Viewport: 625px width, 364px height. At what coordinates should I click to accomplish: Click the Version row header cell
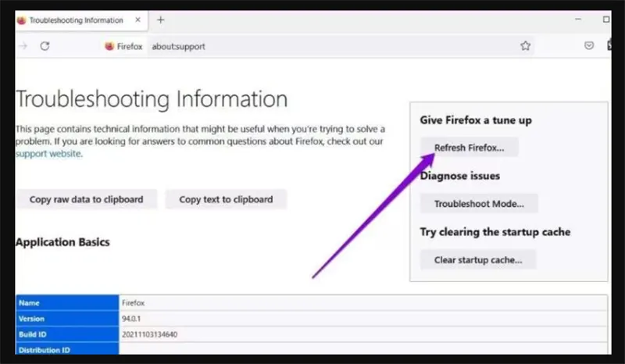coord(67,319)
